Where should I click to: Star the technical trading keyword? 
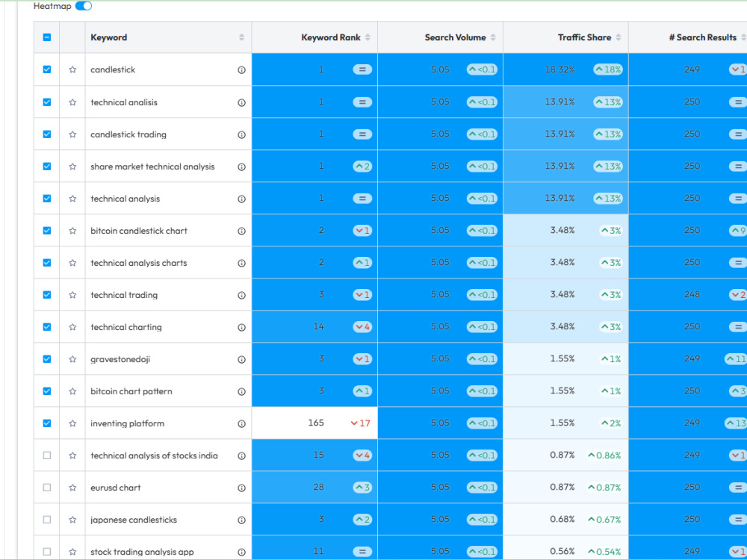pos(72,295)
